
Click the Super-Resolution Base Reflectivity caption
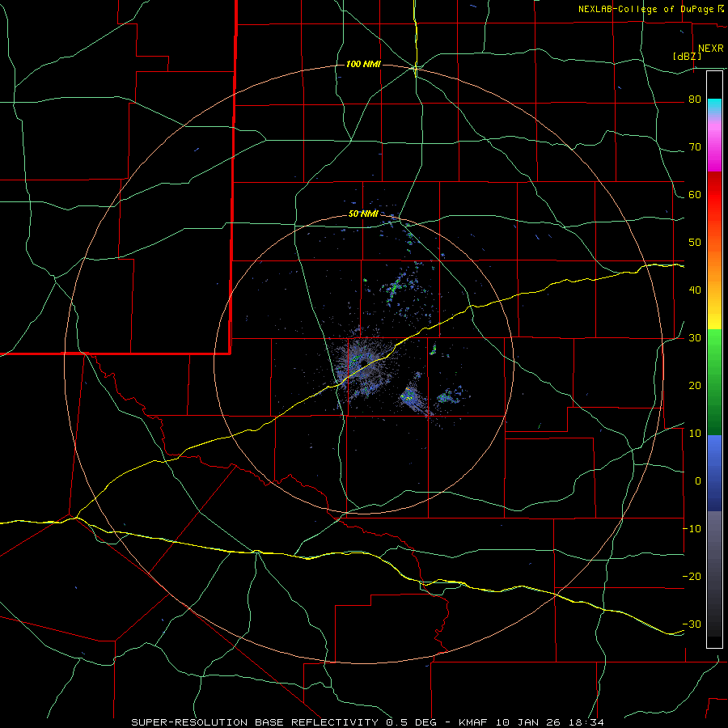pyautogui.click(x=368, y=722)
